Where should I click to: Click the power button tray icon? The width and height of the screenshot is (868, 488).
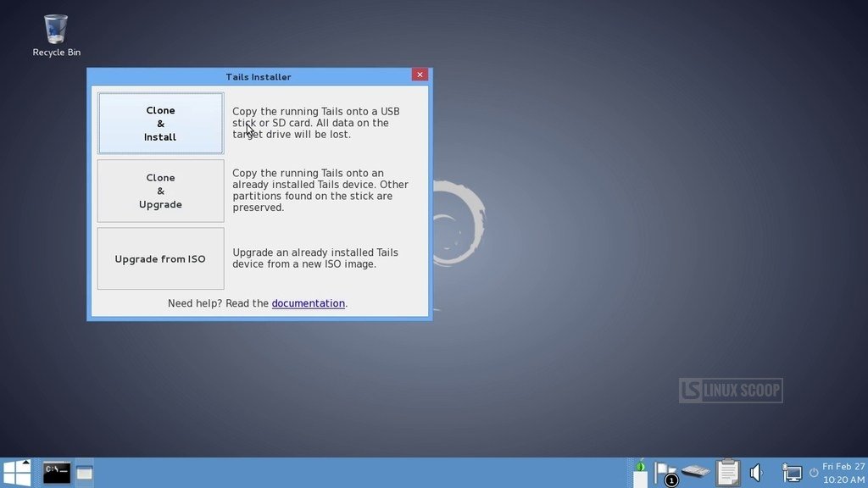coord(813,473)
